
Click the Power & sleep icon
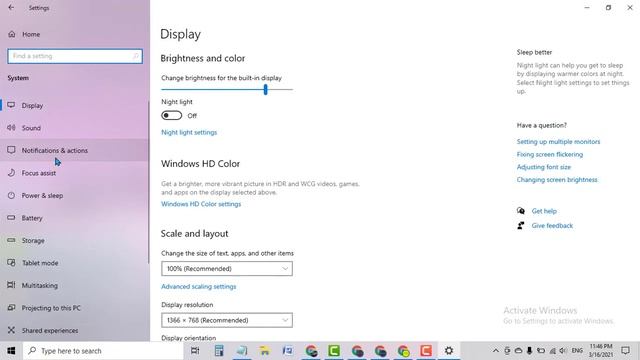tap(11, 195)
